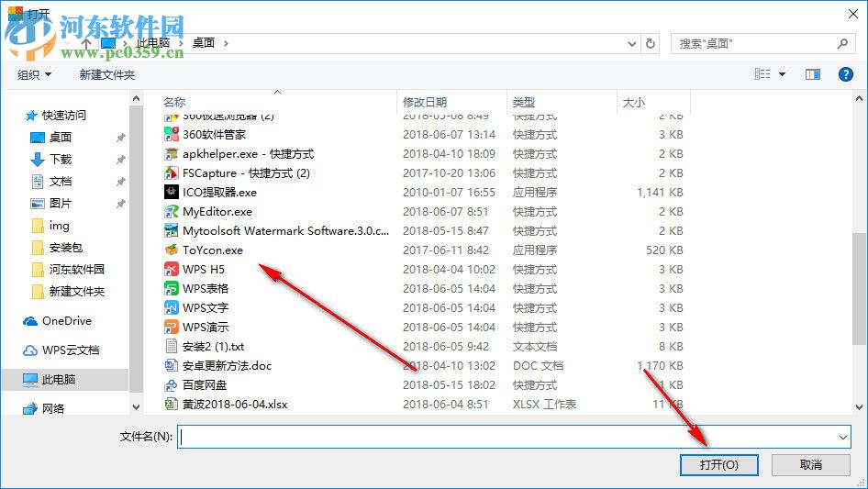Click the Mytoolsoft Watermark Software icon

171,230
